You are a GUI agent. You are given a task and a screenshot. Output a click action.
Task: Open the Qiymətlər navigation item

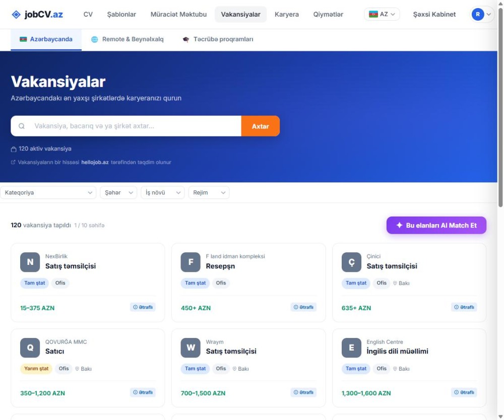(328, 15)
